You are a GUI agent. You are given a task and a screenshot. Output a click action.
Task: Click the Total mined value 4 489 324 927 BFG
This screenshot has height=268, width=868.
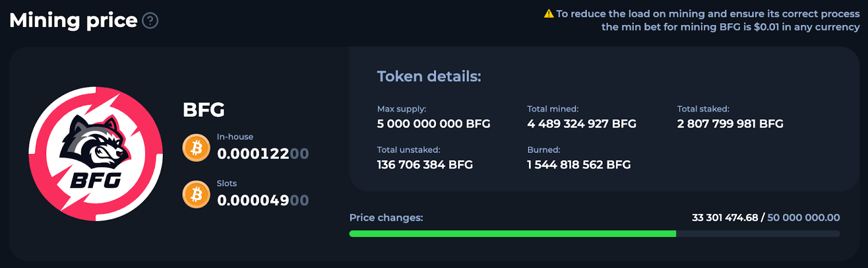coord(582,124)
